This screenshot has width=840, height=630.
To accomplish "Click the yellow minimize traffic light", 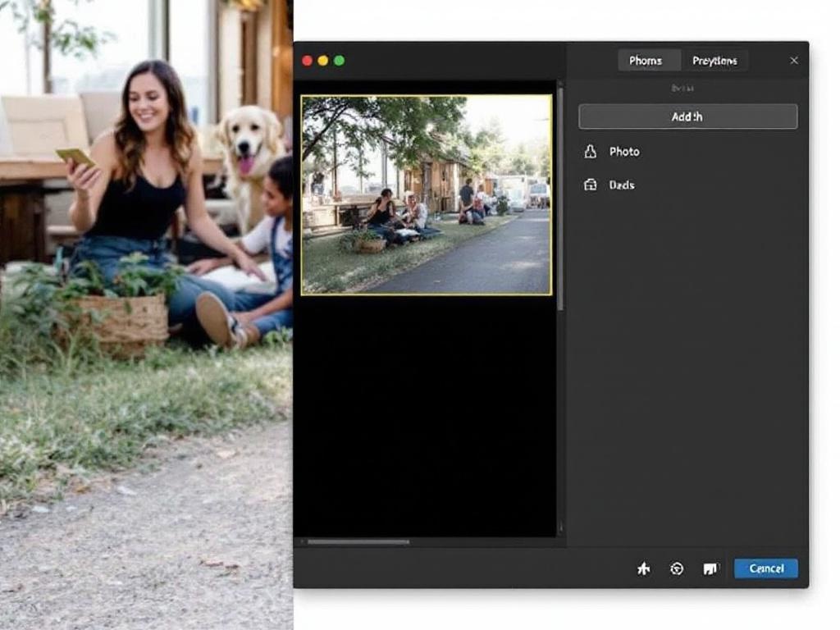I will pyautogui.click(x=323, y=60).
